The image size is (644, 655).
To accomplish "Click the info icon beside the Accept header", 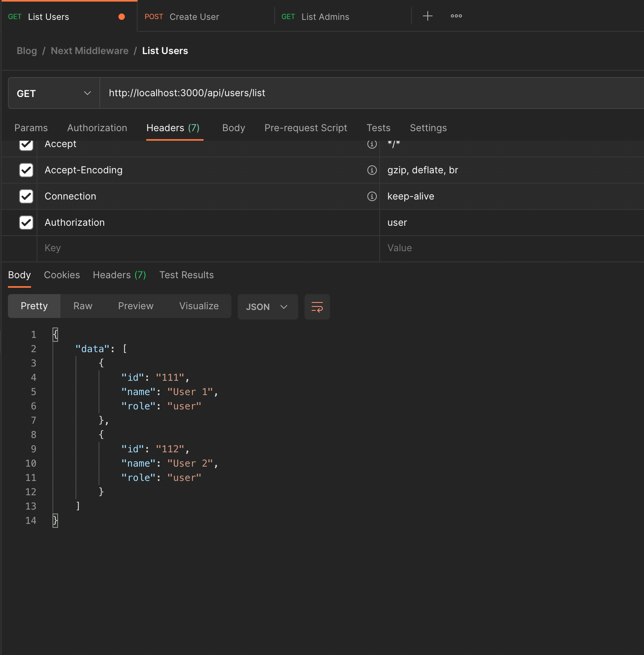I will pos(372,144).
